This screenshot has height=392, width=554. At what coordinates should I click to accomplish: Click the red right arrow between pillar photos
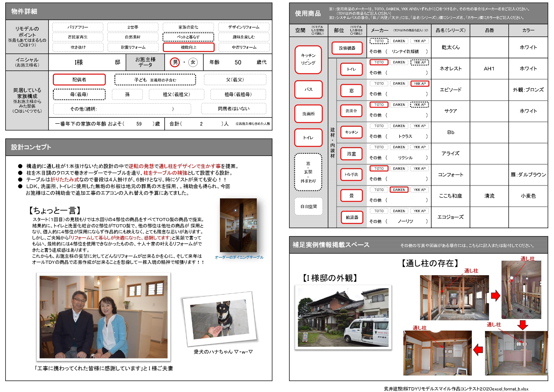(x=495, y=296)
